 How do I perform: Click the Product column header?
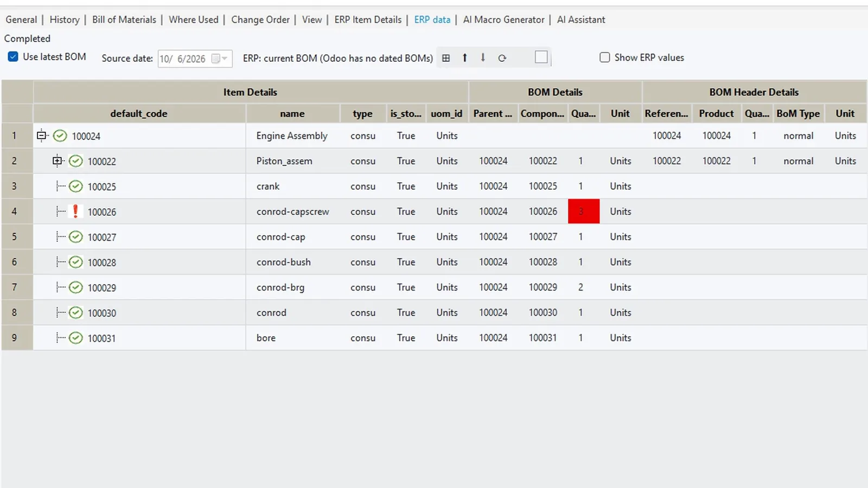[x=716, y=113]
